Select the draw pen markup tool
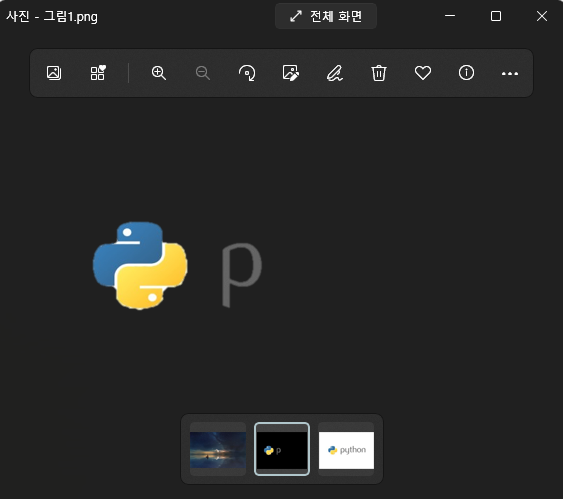The width and height of the screenshot is (563, 499). 335,73
